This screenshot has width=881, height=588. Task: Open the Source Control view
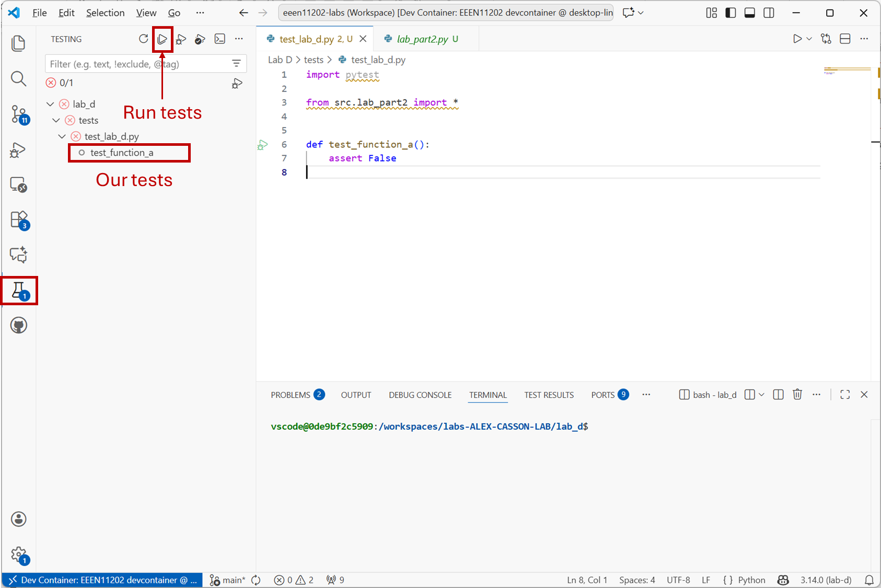[19, 114]
